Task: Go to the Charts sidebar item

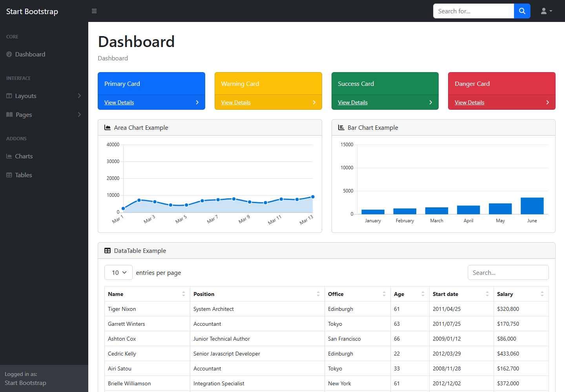Action: [x=44, y=156]
